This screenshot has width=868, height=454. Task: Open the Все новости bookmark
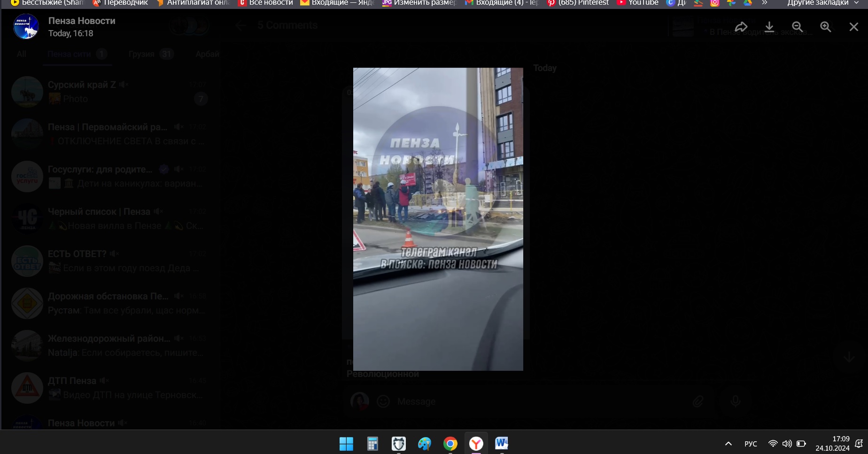click(x=266, y=3)
